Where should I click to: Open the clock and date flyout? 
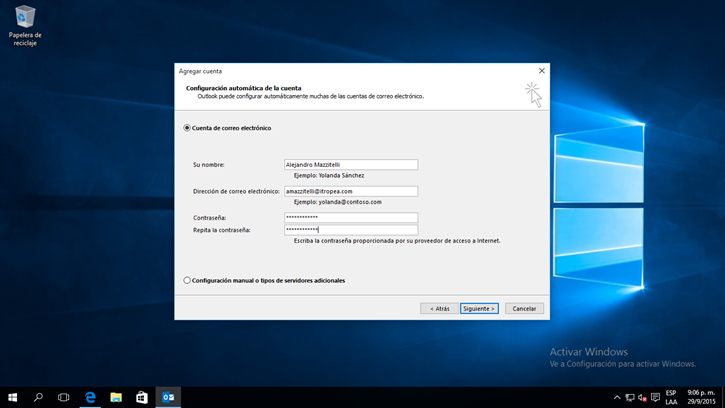[701, 397]
